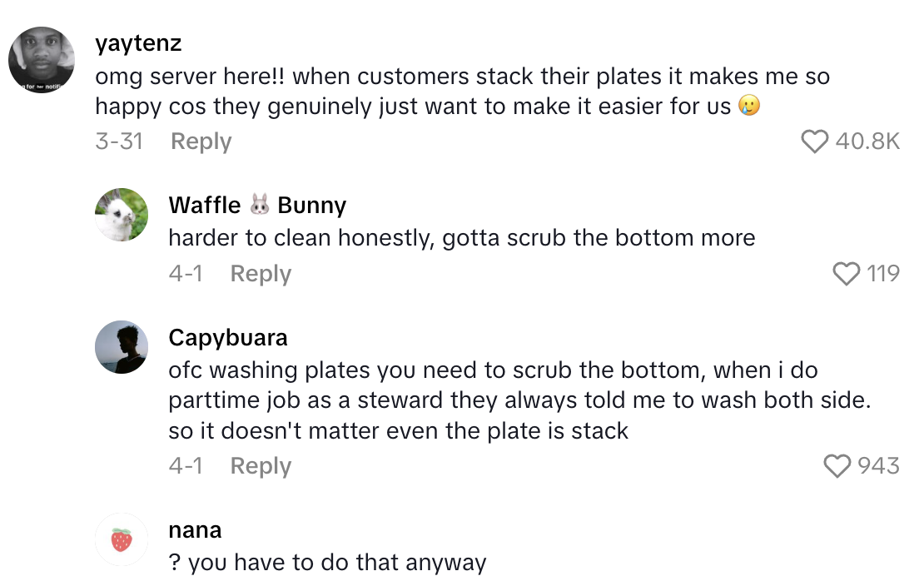Open yaytenz's profile picture
This screenshot has height=581, width=924.
(41, 60)
